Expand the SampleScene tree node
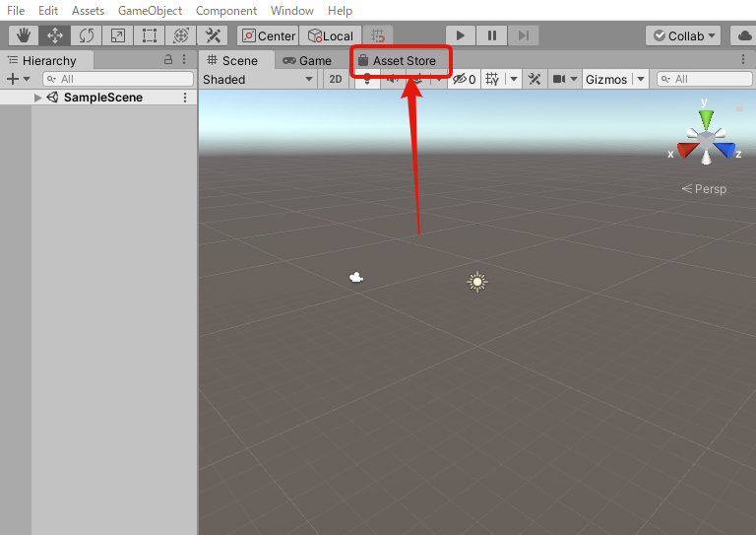Image resolution: width=756 pixels, height=535 pixels. (x=37, y=98)
